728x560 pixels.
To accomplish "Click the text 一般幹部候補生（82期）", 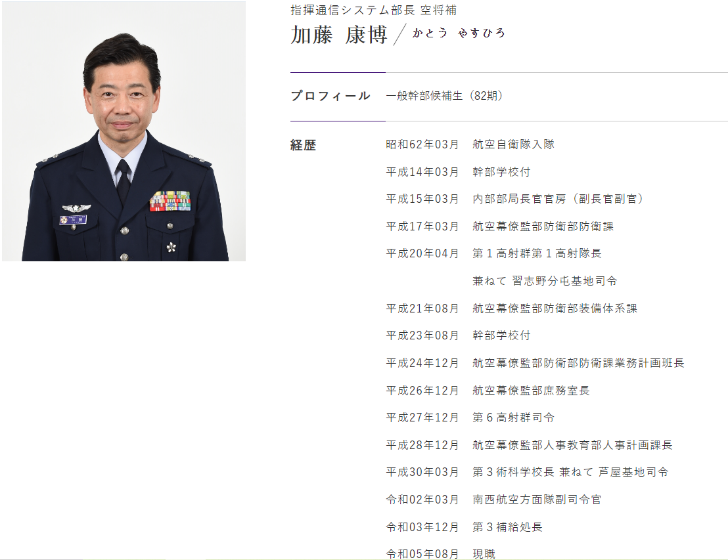I will 445,96.
